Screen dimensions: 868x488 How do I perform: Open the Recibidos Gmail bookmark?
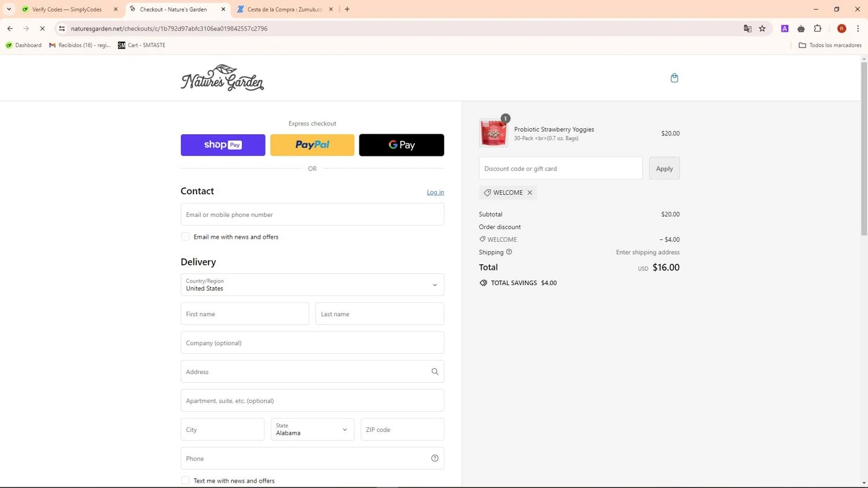[80, 45]
